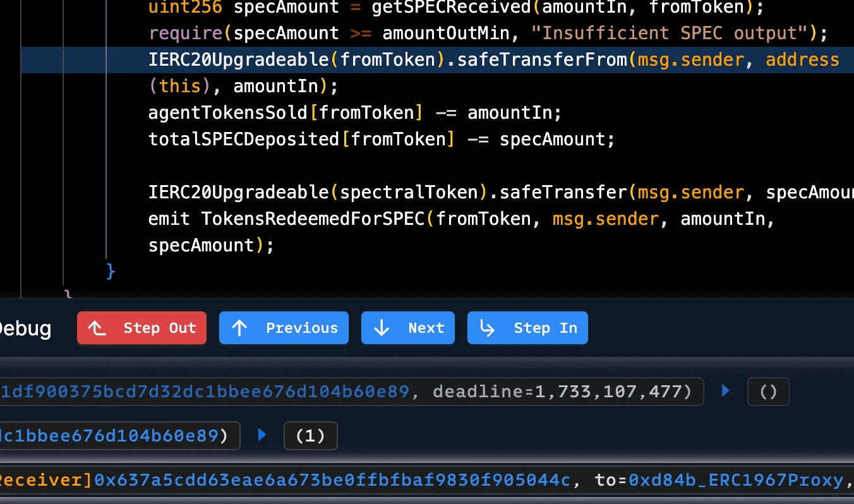Click the Previous up-arrow icon
854x504 pixels.
coord(239,328)
